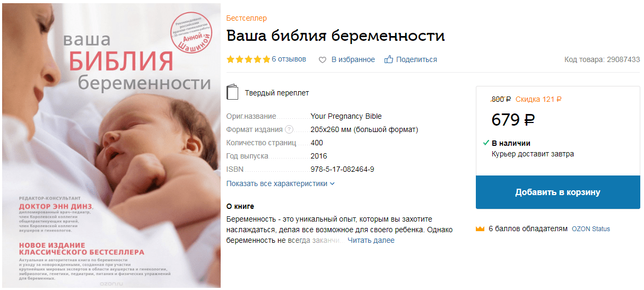
Task: Open the book cover image
Action: [x=111, y=146]
